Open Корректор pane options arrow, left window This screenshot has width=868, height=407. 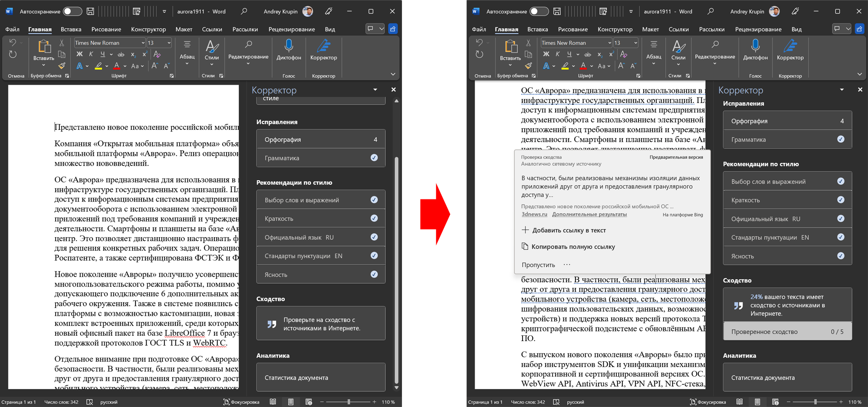[375, 89]
